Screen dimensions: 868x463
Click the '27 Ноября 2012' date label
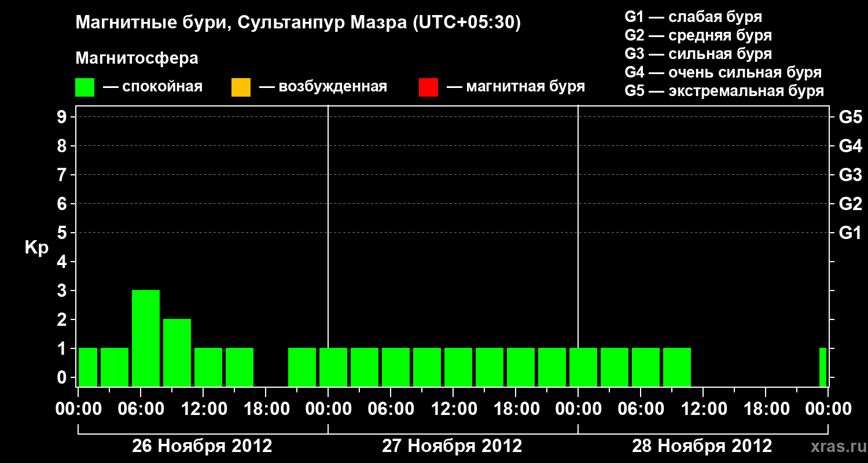(452, 446)
